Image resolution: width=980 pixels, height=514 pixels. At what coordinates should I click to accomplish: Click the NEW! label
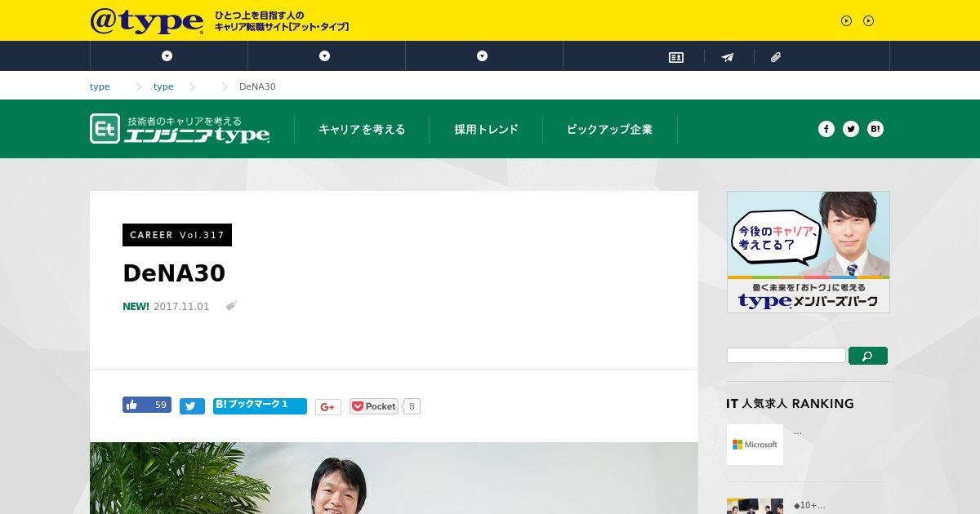136,307
